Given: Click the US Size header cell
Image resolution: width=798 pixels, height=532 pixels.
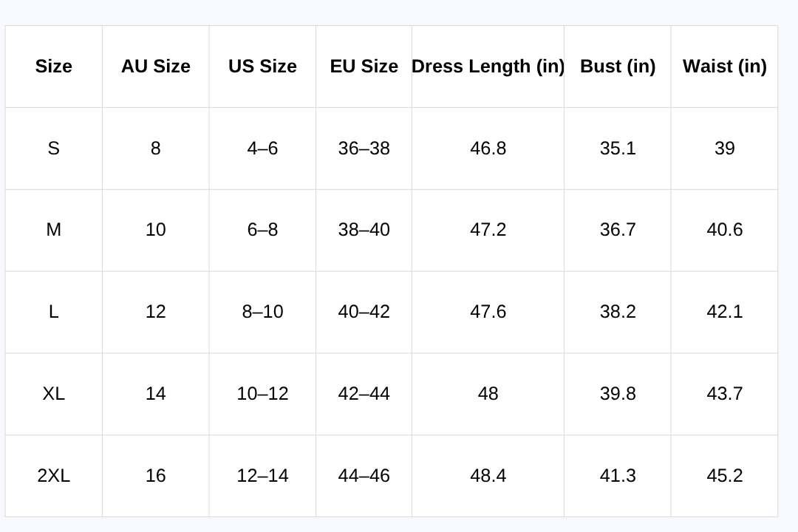Looking at the screenshot, I should coord(262,66).
